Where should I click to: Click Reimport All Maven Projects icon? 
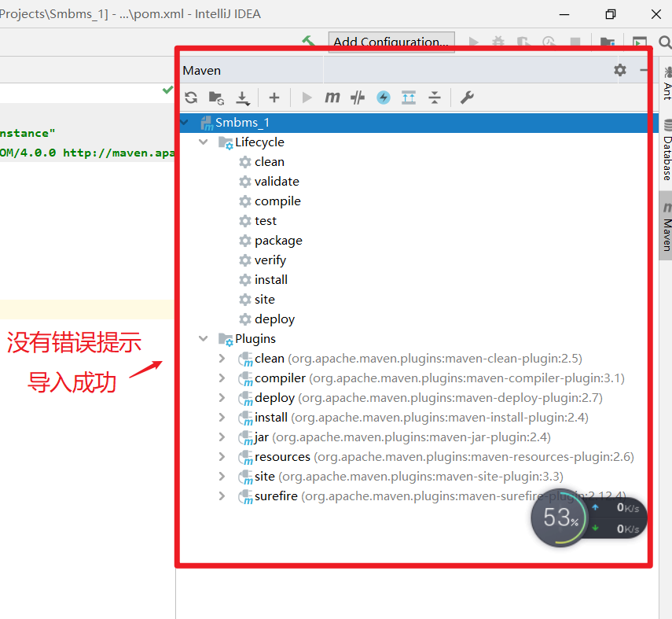click(x=191, y=98)
